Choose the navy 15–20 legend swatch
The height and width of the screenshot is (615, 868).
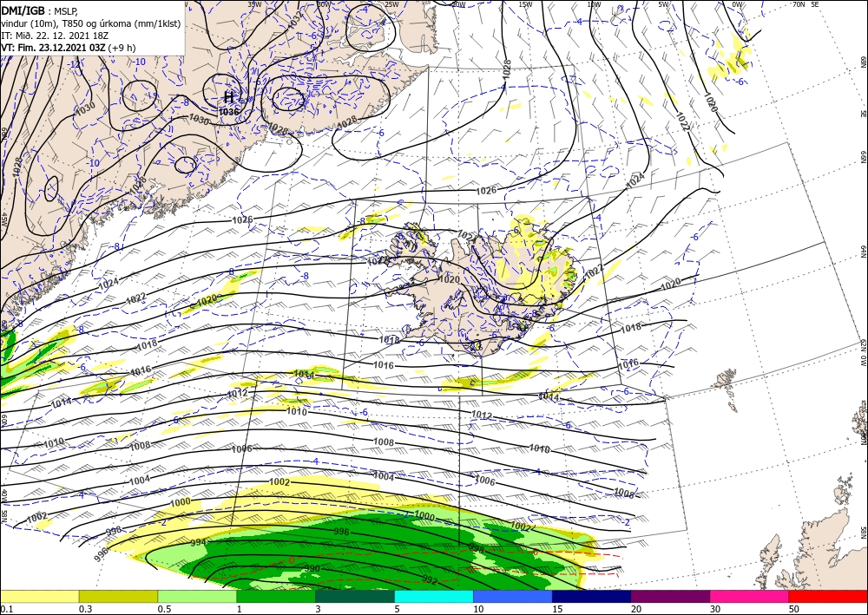pos(592,596)
